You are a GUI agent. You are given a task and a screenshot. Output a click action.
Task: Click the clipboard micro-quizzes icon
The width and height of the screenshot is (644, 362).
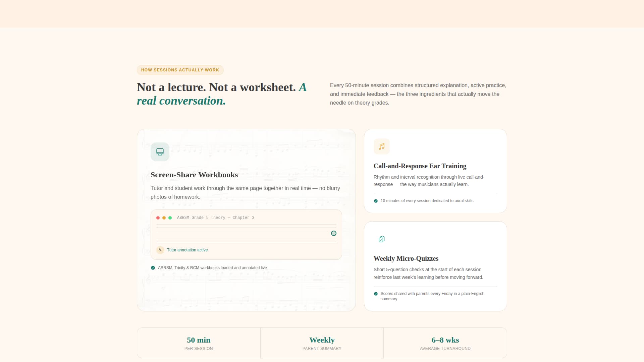[382, 239]
